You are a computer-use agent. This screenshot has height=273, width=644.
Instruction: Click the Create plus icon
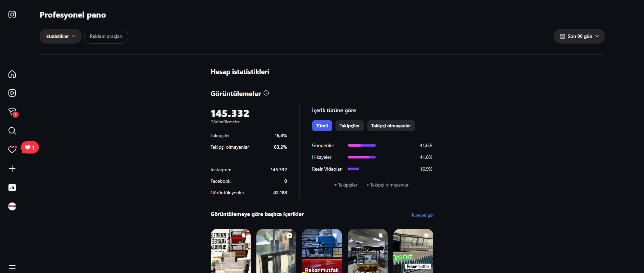coord(12,169)
